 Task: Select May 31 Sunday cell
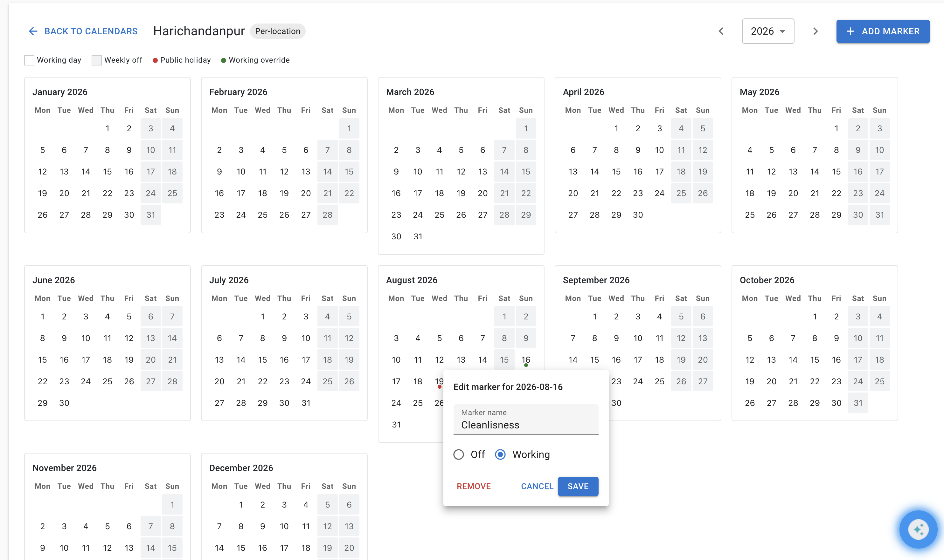click(879, 215)
